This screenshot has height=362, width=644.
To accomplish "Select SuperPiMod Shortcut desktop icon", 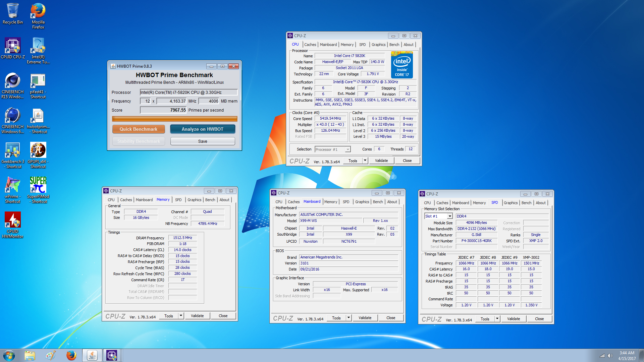I will [x=38, y=190].
